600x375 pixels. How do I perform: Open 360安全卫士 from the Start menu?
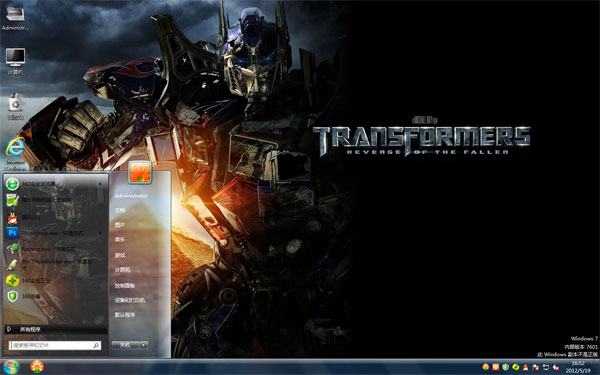[54, 280]
